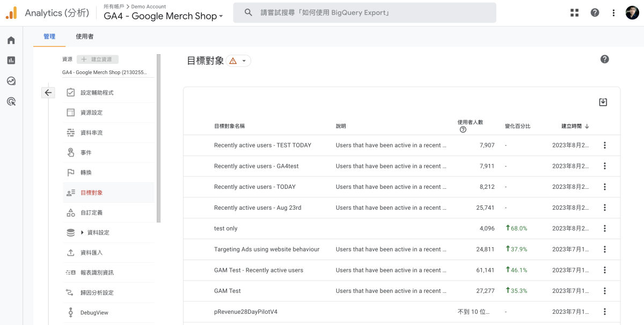
Task: Open the Explore icon in left rail
Action: [x=11, y=81]
